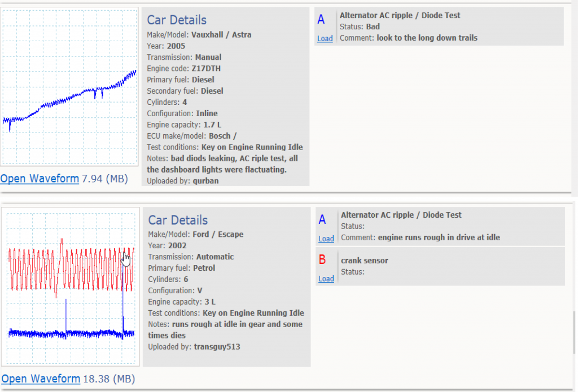
Task: Click the Status: Bad text on Vauxhall channel
Action: point(360,27)
